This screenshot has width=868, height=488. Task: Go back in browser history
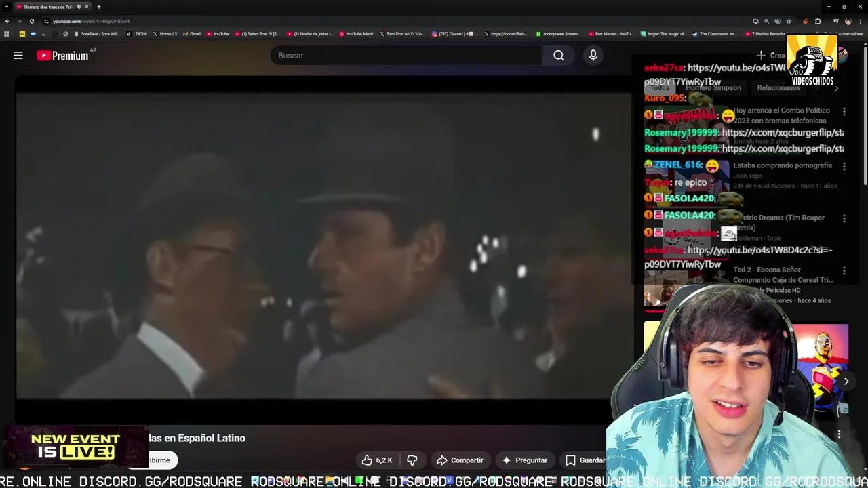(7, 21)
